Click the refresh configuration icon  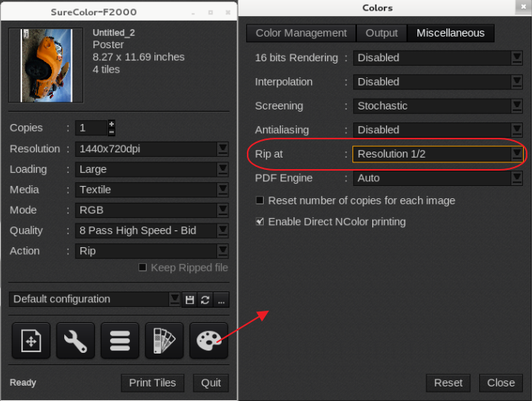pyautogui.click(x=205, y=300)
